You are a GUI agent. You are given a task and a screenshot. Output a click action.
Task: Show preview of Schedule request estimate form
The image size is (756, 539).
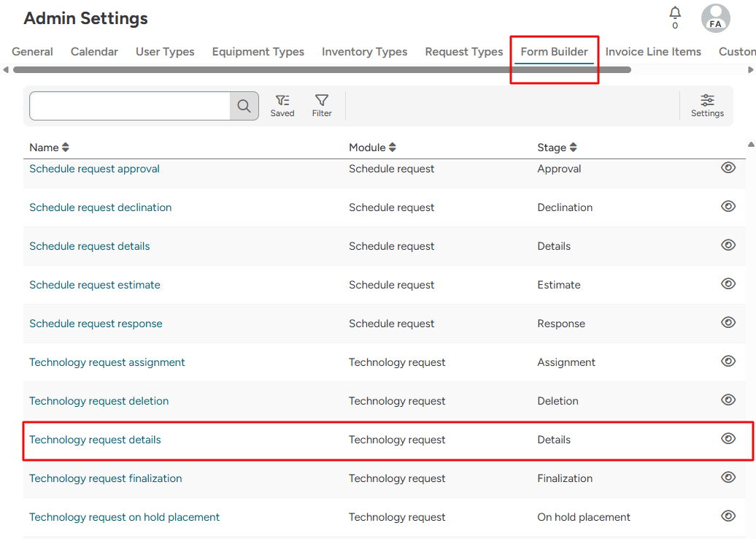coord(728,283)
